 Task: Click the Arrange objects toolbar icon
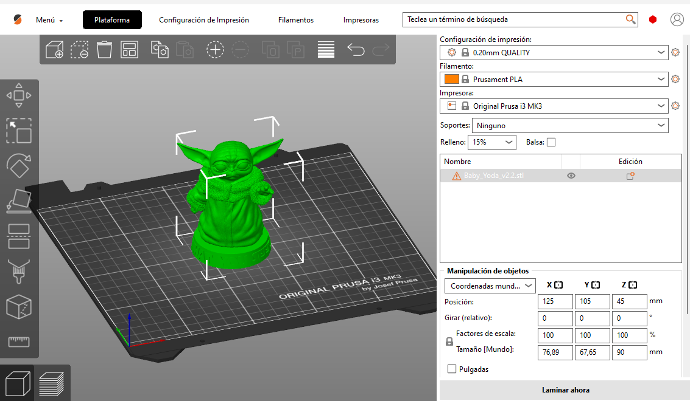[129, 49]
